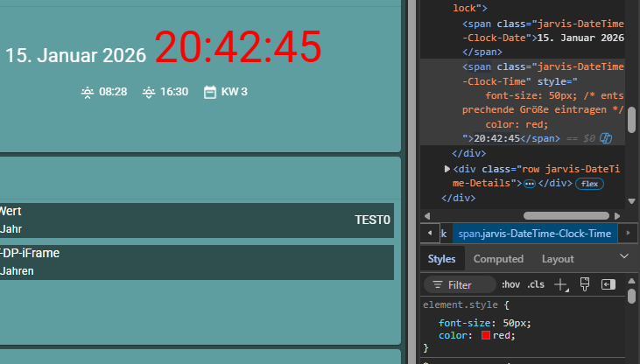Click the DOM tree vertical scrollbar thumb

pos(631,120)
